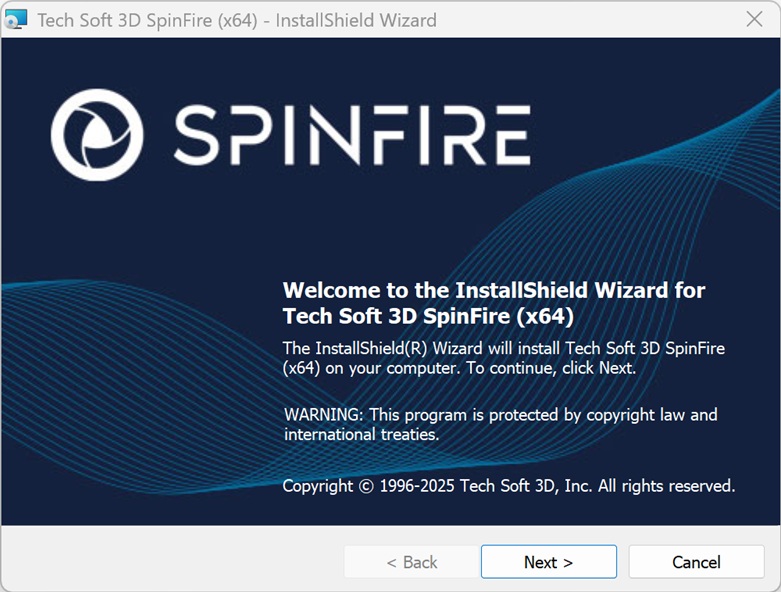Click the empty footer area left of Back
781x592 pixels.
pyautogui.click(x=170, y=562)
